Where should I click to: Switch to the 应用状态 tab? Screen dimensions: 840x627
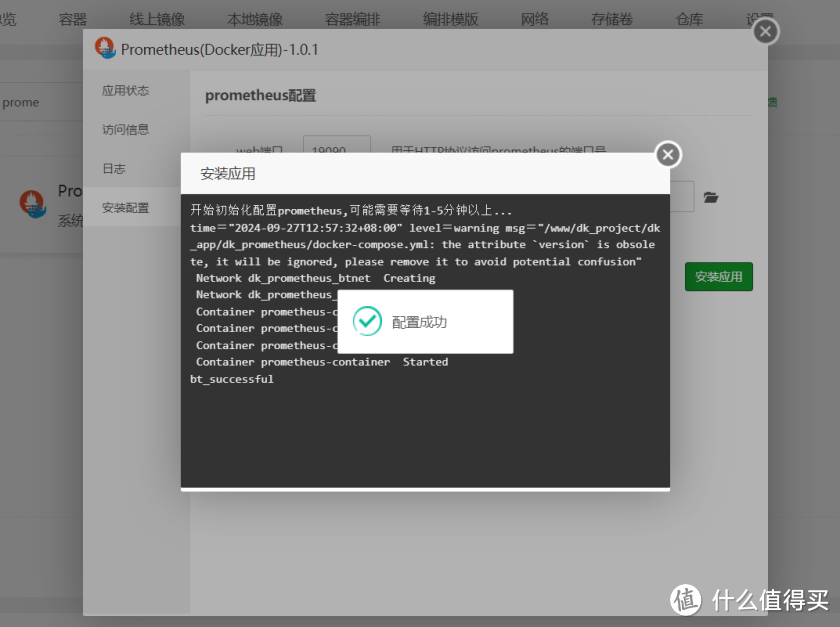(128, 89)
